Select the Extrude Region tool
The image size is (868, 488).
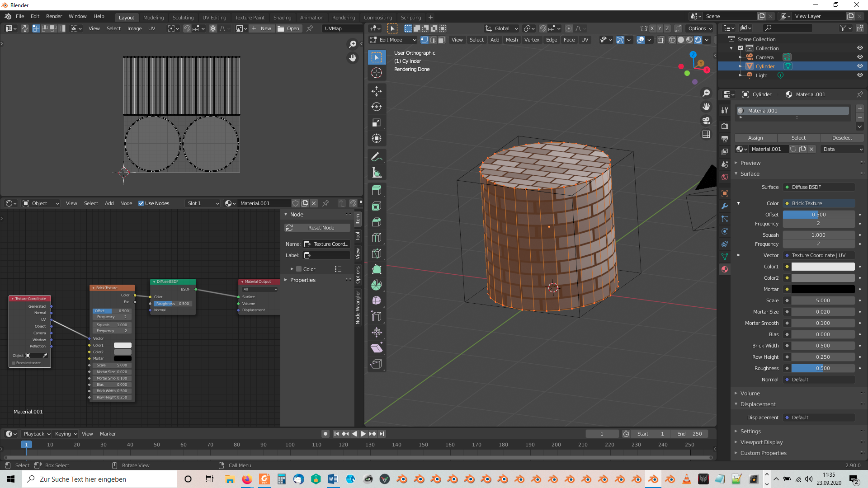pos(377,190)
